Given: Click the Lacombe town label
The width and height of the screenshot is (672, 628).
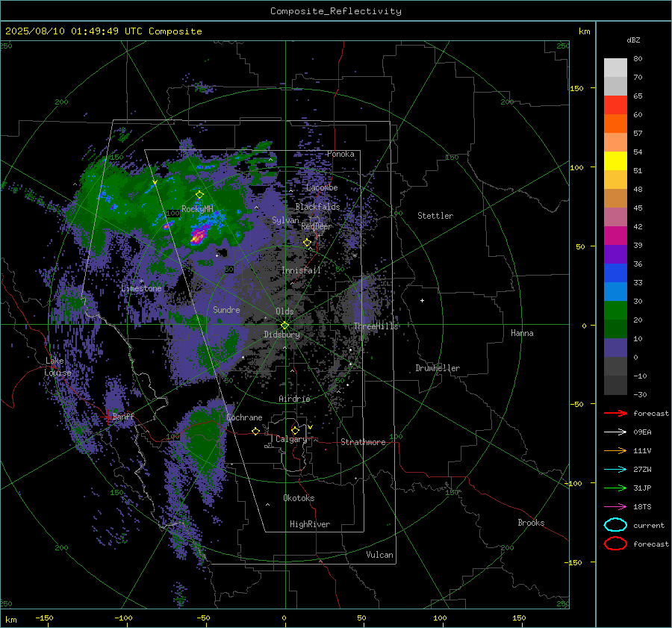Looking at the screenshot, I should point(322,187).
